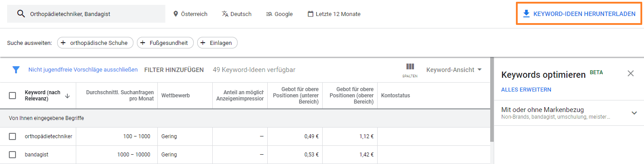
Task: Open the Österreich location pin setting
Action: (190, 14)
